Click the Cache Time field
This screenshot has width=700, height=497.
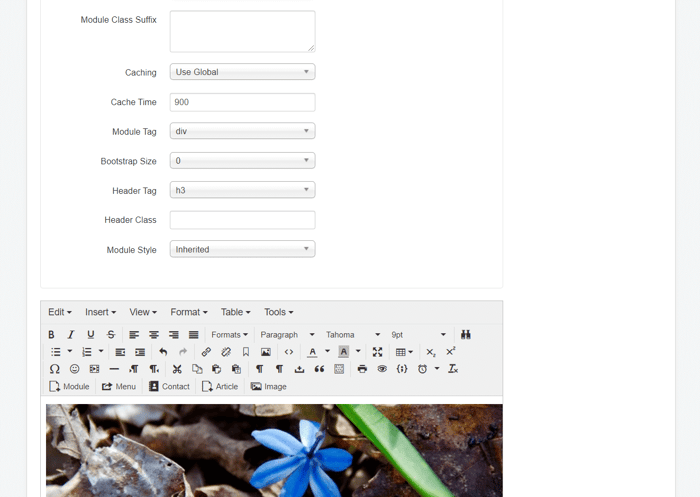point(242,102)
